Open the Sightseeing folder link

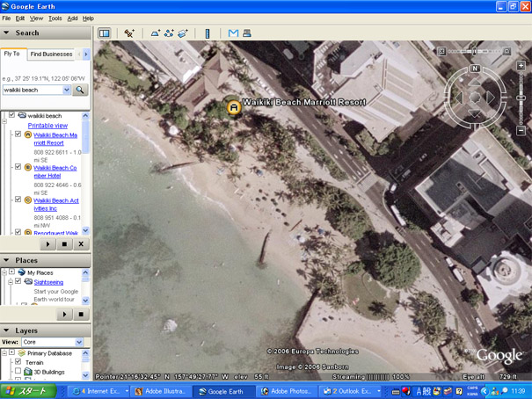(x=48, y=282)
